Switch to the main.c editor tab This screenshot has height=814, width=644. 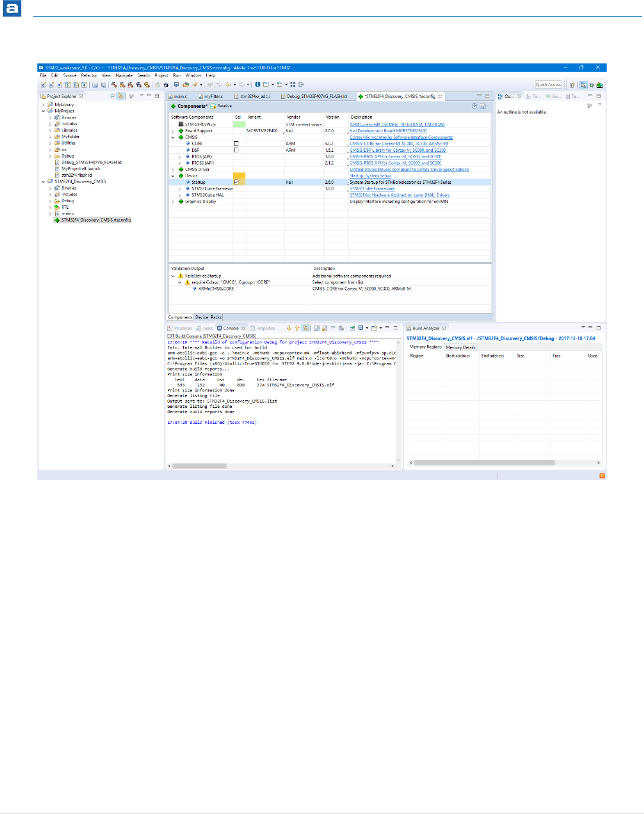click(180, 96)
